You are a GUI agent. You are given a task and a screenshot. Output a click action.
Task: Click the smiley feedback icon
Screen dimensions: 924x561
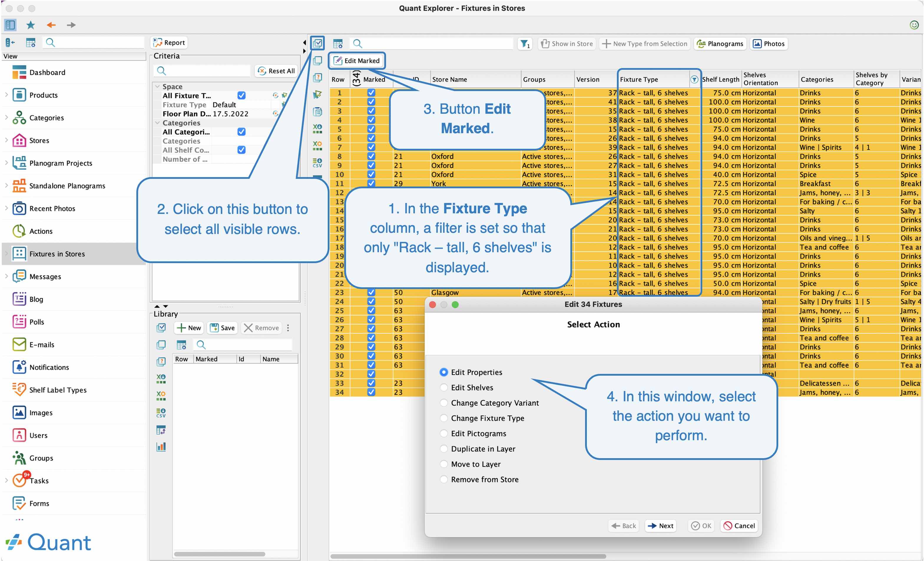[914, 25]
